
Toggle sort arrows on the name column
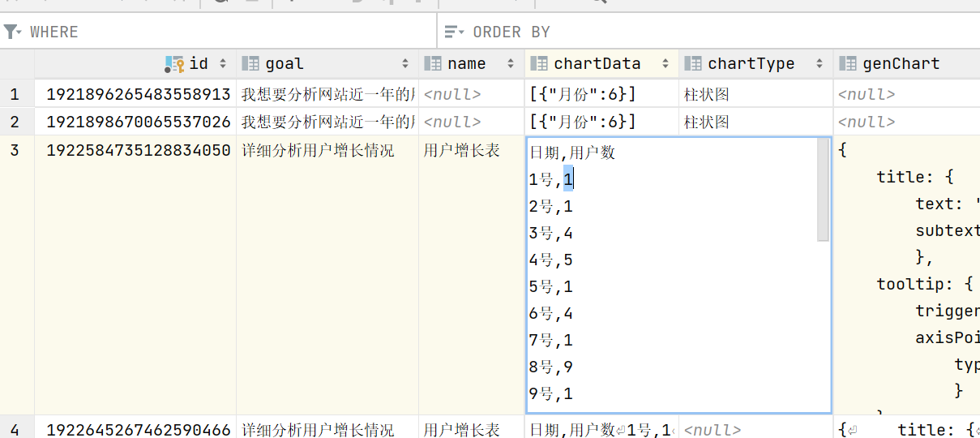pos(511,63)
